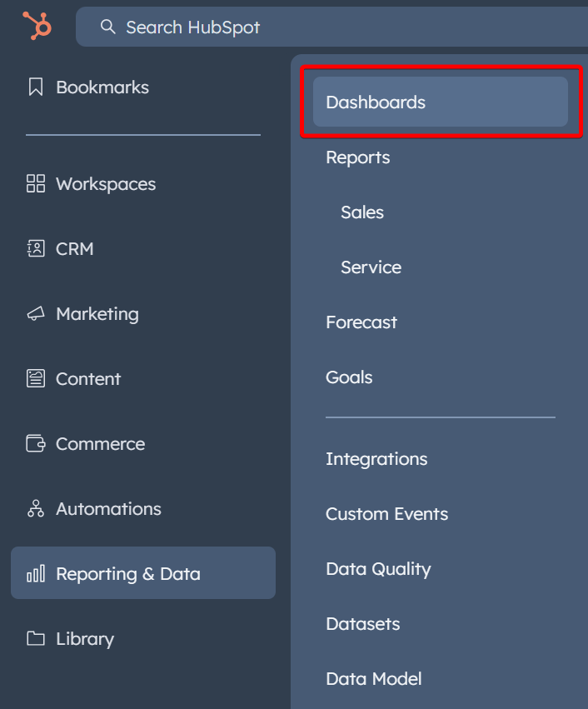
Task: Open Reports from the submenu
Action: 358,157
